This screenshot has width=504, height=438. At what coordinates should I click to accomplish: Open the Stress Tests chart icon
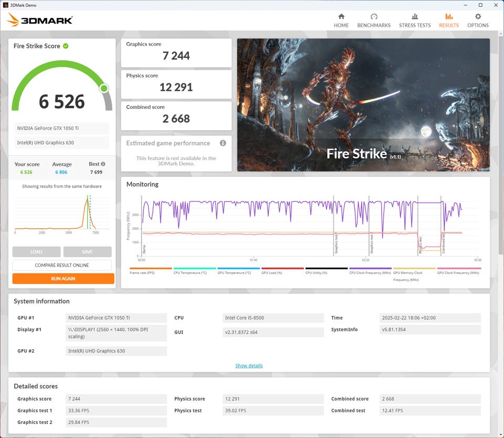click(415, 16)
